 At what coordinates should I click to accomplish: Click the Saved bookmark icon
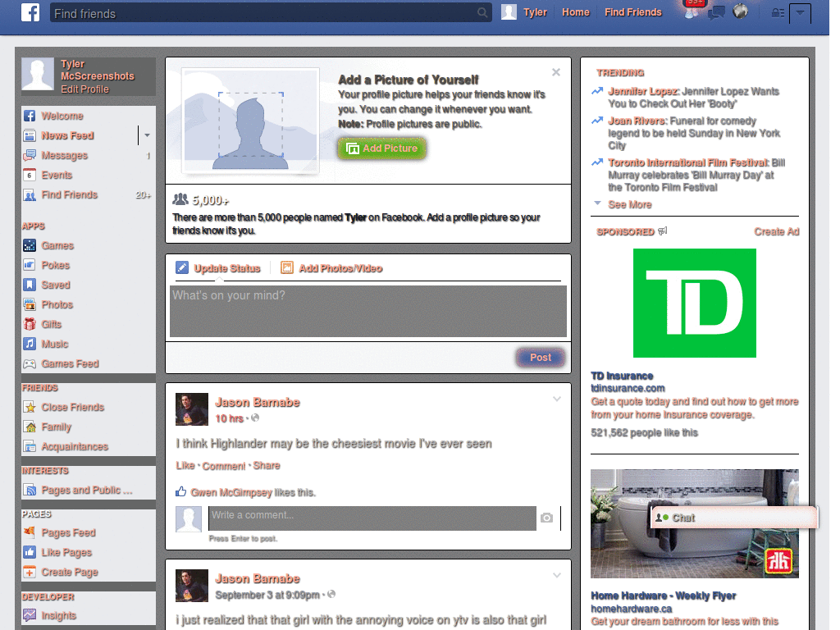[x=30, y=285]
